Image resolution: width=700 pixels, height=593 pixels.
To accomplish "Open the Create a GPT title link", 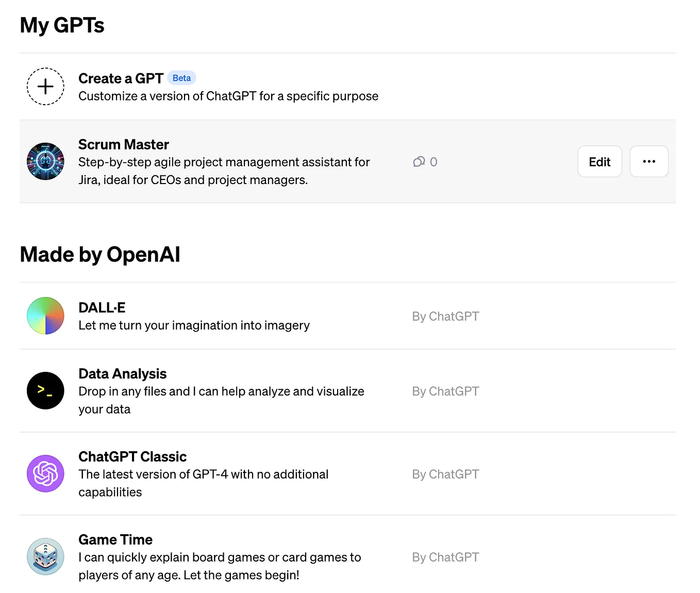I will pos(121,78).
